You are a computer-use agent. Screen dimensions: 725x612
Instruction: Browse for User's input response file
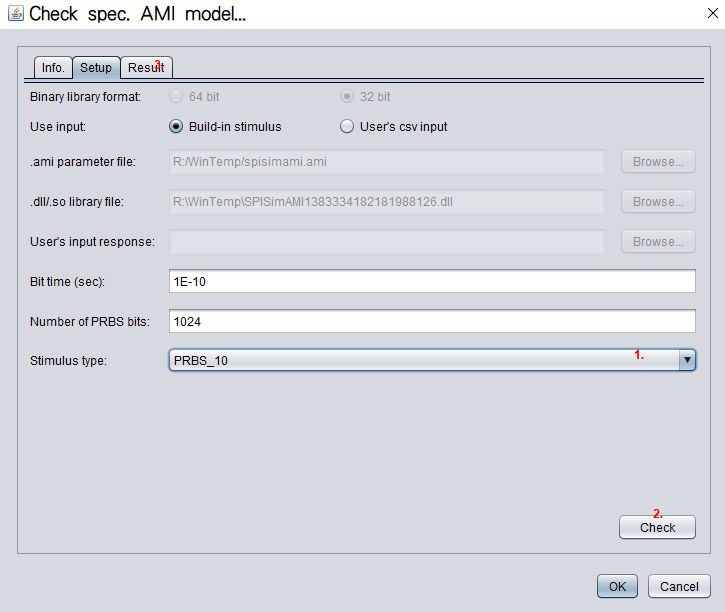pos(657,242)
